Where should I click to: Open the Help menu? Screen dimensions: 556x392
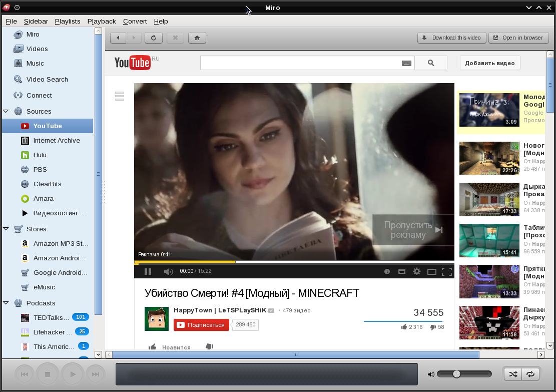161,22
